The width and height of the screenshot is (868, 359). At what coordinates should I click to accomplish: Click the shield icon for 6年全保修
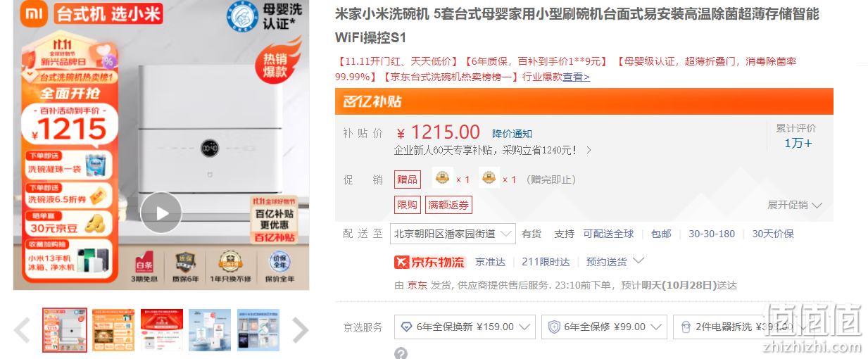(554, 327)
